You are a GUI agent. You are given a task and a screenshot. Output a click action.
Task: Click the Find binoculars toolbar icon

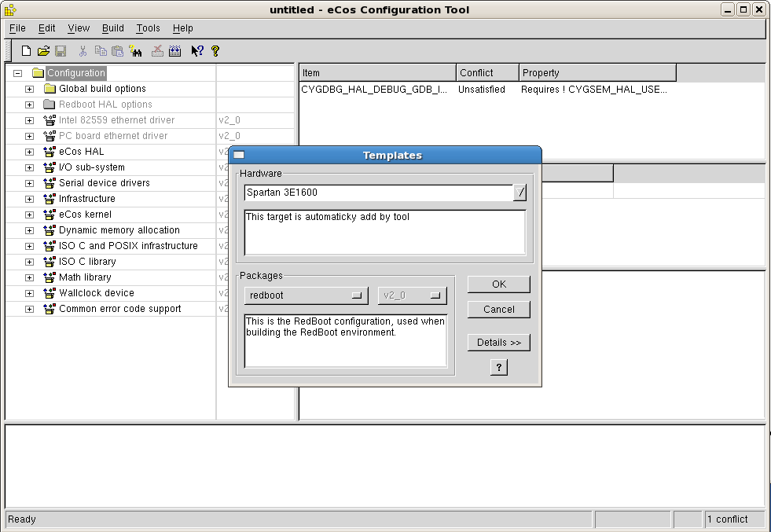click(135, 51)
